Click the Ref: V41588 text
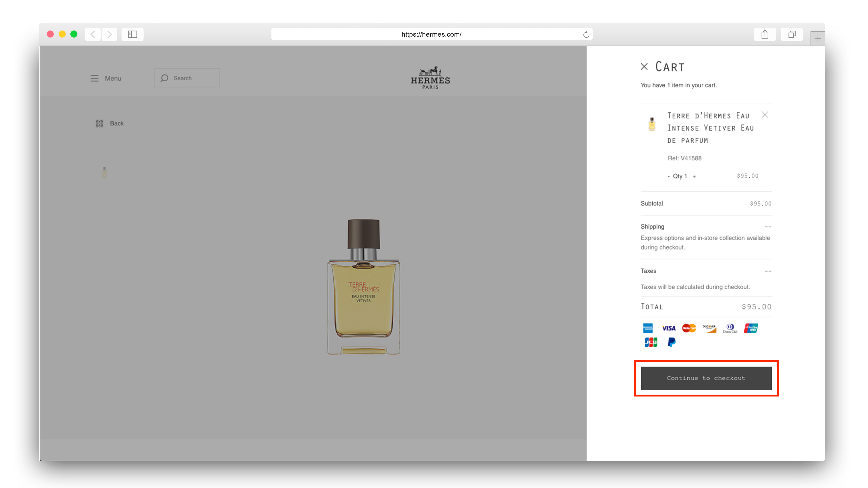 684,158
